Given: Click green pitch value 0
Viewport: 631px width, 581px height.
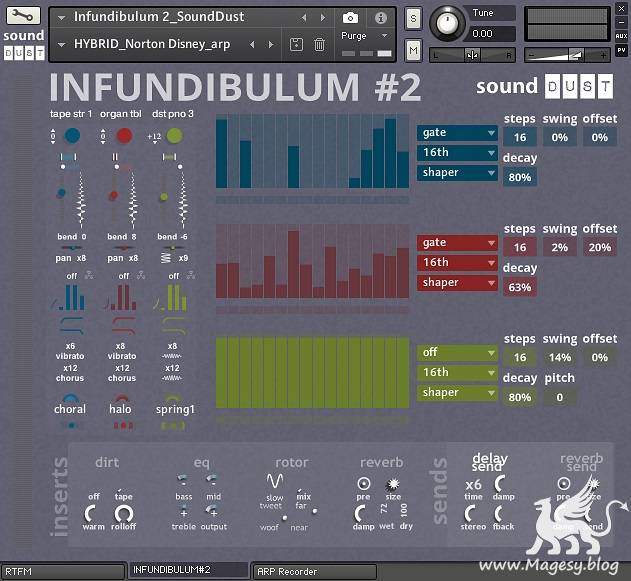Looking at the screenshot, I should [559, 397].
